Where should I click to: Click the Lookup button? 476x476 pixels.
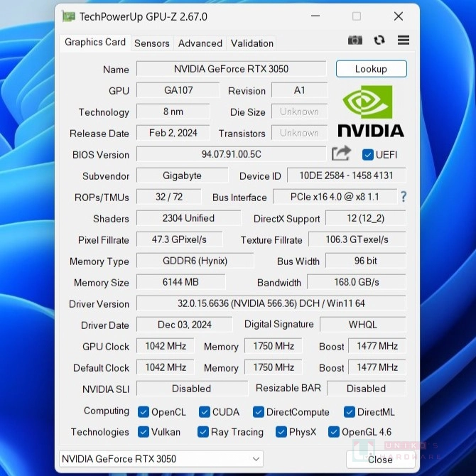coord(372,69)
